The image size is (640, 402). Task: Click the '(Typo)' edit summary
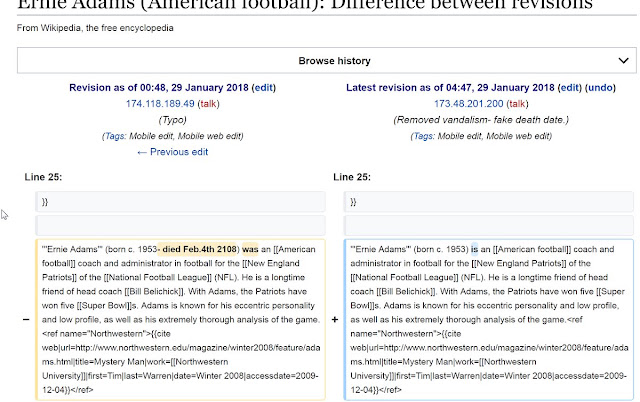pos(173,120)
